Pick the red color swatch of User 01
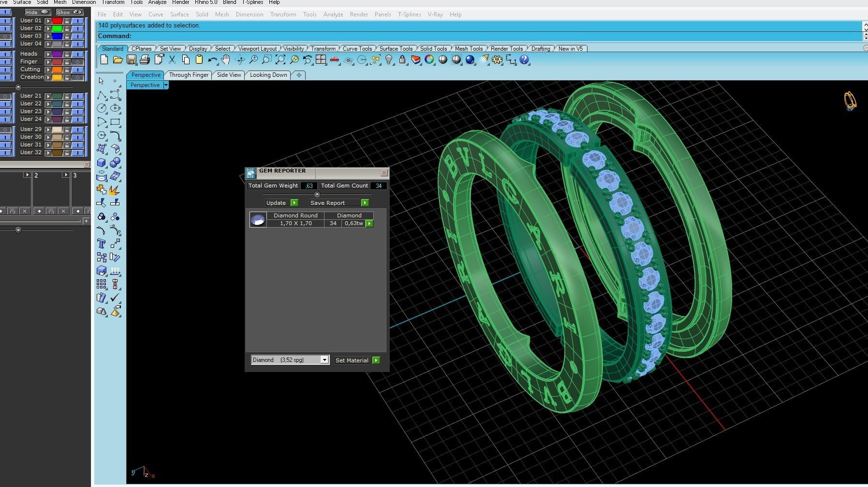The height and width of the screenshot is (487, 868). [57, 21]
